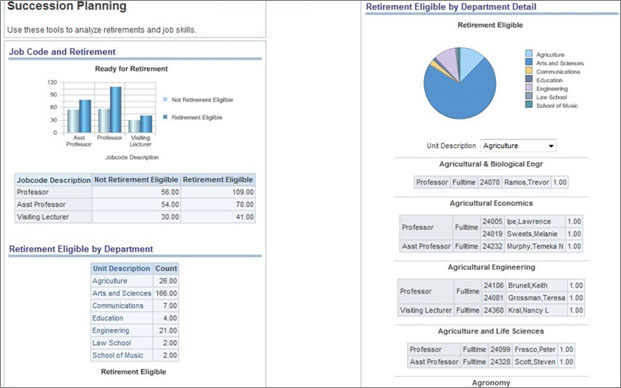This screenshot has height=388, width=621.
Task: Click the Not Retirement Eligible column header
Action: pyautogui.click(x=136, y=180)
